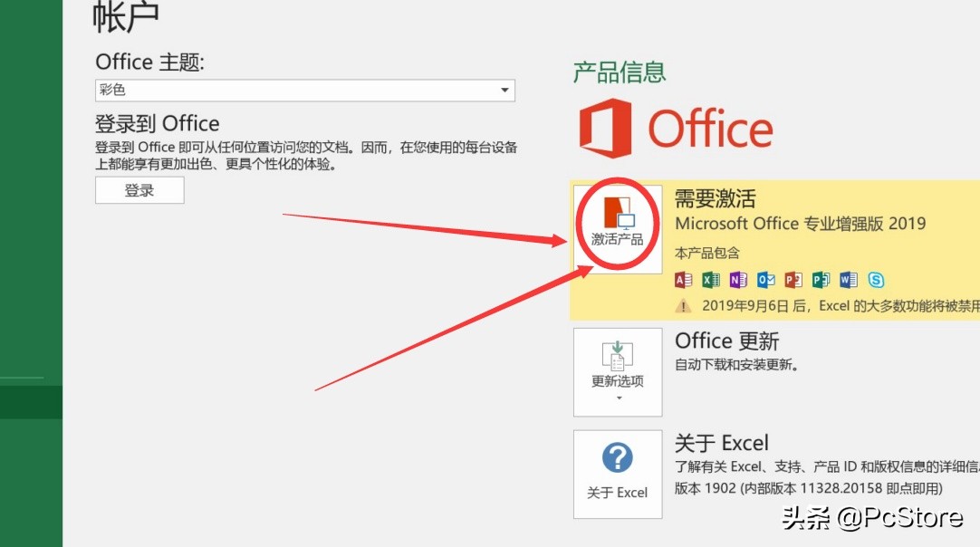Click the warning triangle next to the Excel notice
The height and width of the screenshot is (547, 980).
pyautogui.click(x=681, y=305)
